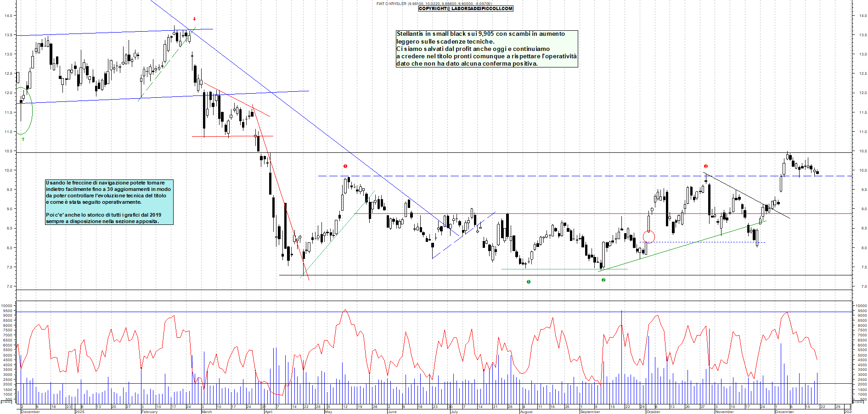Click green marker number 1 under August low

529,282
